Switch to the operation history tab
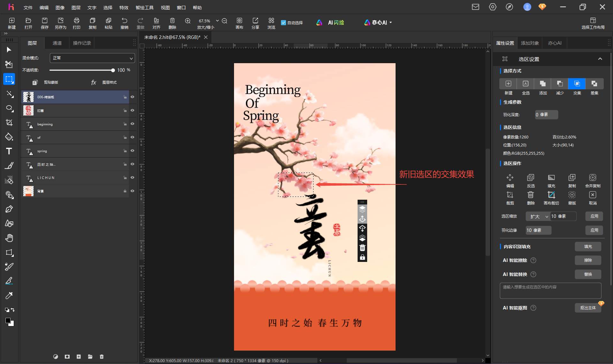 pyautogui.click(x=82, y=43)
